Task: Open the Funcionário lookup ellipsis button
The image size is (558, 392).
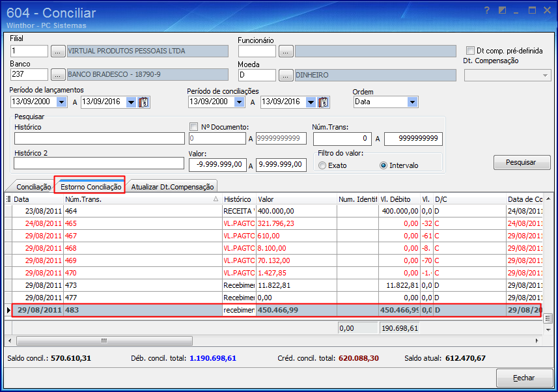Action: pyautogui.click(x=286, y=51)
